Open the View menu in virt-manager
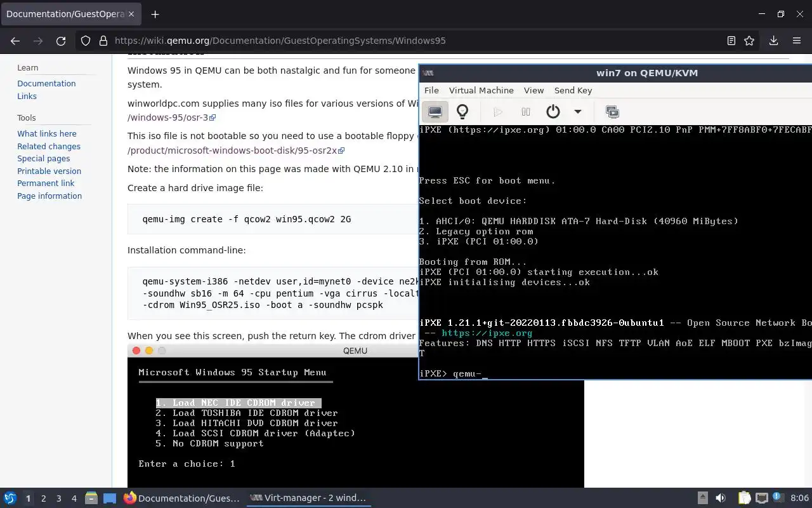 pyautogui.click(x=534, y=90)
